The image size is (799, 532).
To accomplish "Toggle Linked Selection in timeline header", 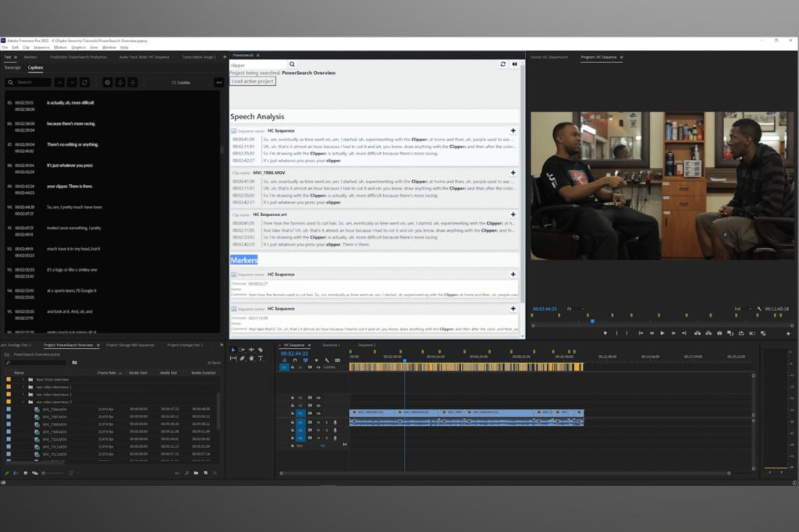I will 306,360.
